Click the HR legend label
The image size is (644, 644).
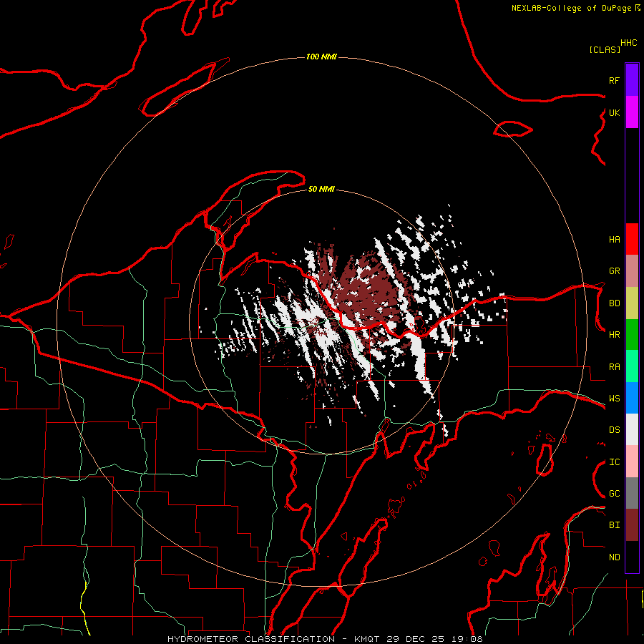click(614, 335)
